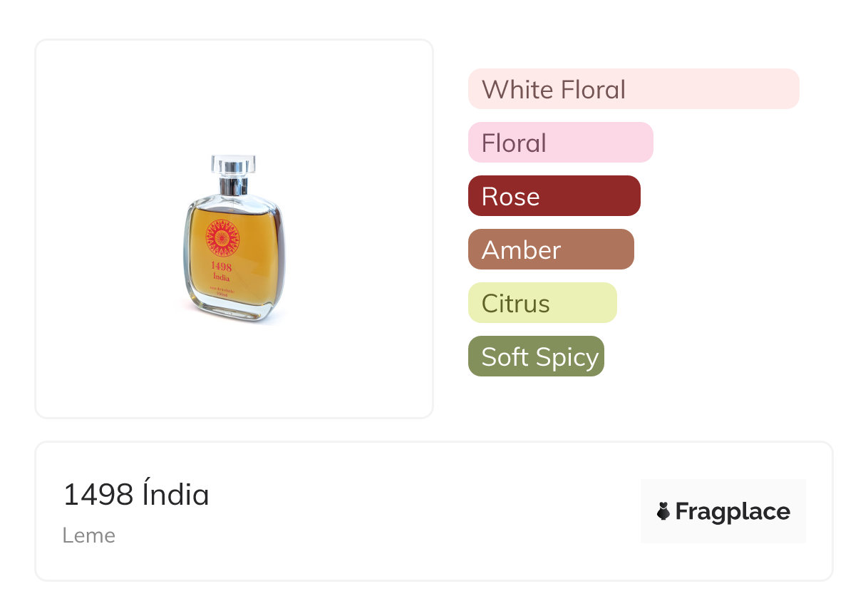Select the White Floral accord bar
The width and height of the screenshot is (868, 616).
pos(633,89)
